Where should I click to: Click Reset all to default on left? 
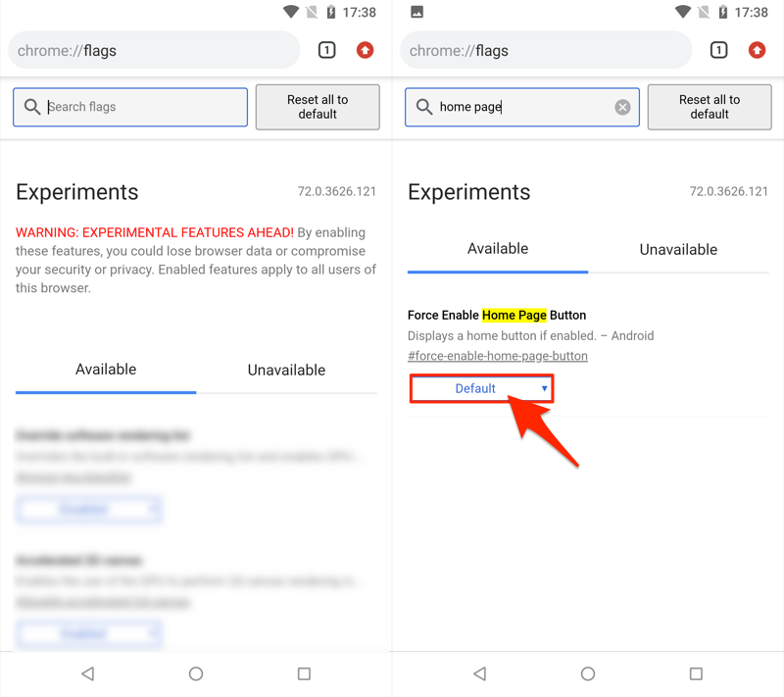click(x=318, y=107)
